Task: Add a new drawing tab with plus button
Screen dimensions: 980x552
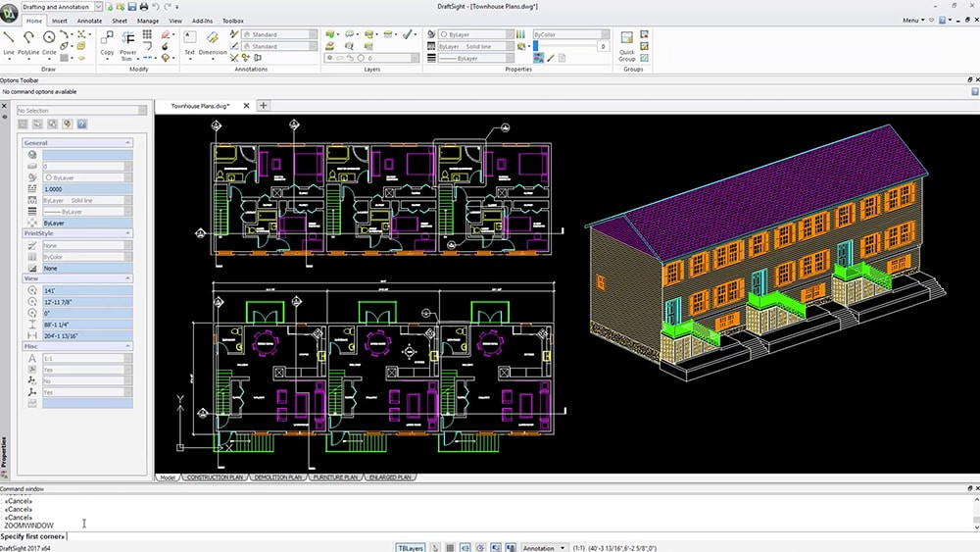Action: [263, 106]
